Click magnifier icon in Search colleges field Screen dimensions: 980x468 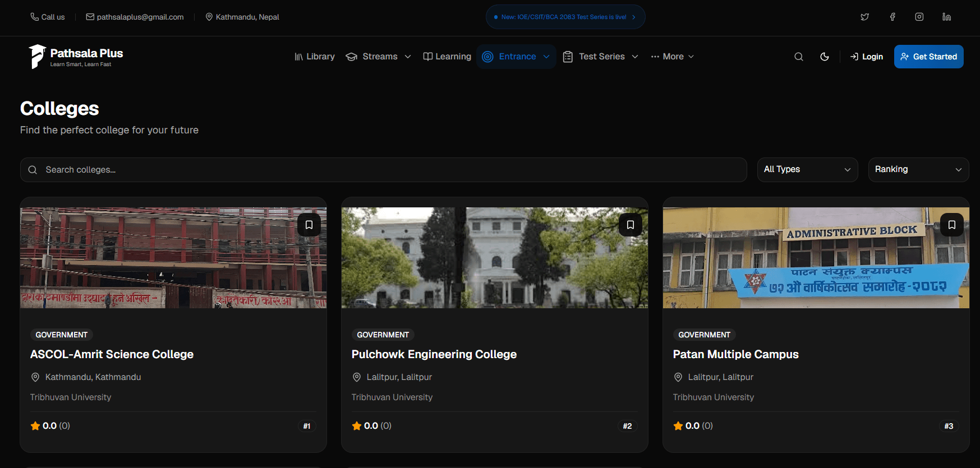pyautogui.click(x=33, y=170)
